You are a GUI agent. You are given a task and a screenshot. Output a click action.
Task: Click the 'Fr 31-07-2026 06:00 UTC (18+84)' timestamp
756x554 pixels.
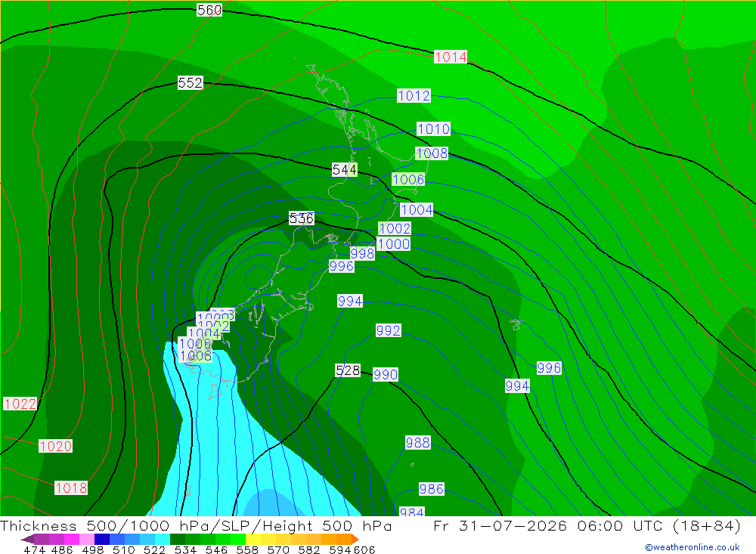[x=587, y=525]
